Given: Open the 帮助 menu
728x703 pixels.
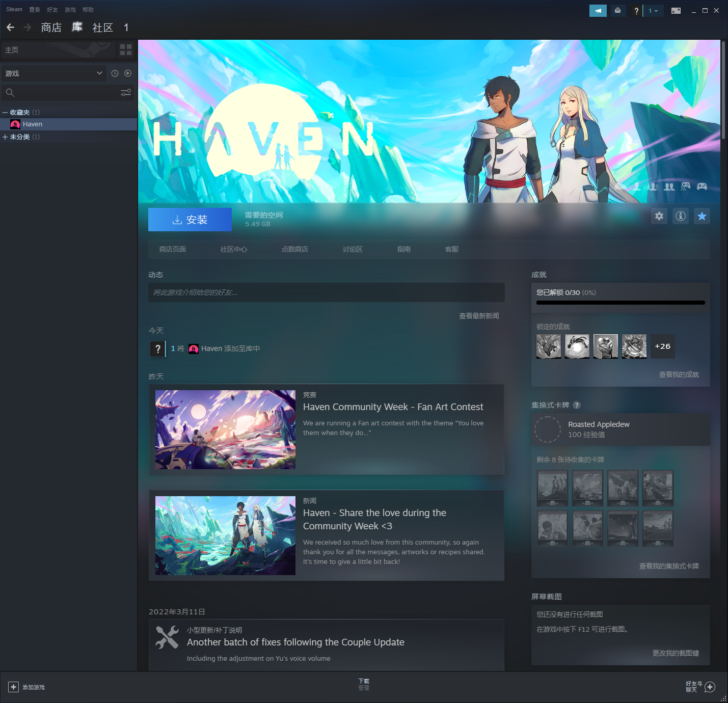Looking at the screenshot, I should [x=88, y=10].
